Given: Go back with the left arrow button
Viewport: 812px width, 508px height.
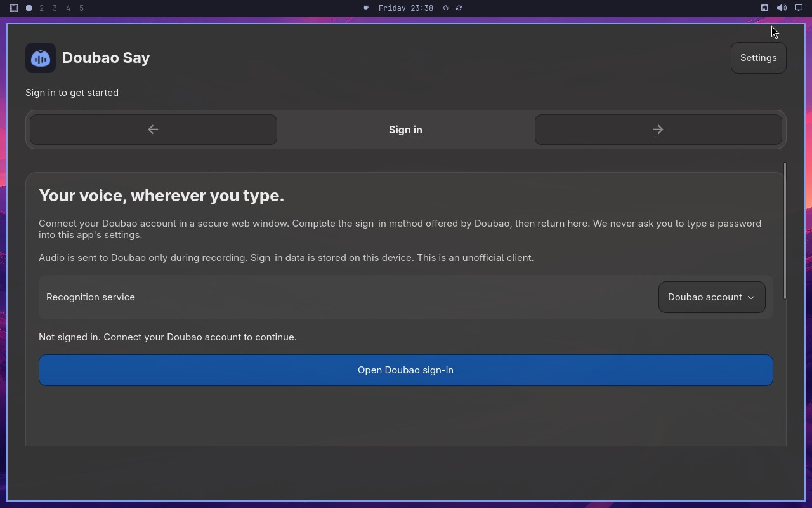Looking at the screenshot, I should [x=154, y=130].
